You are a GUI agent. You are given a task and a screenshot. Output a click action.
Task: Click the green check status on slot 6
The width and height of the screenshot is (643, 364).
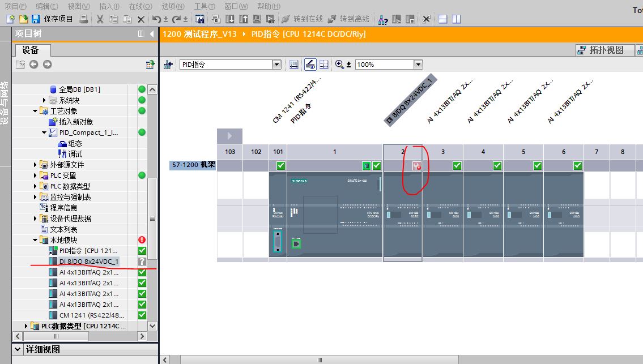(x=577, y=166)
